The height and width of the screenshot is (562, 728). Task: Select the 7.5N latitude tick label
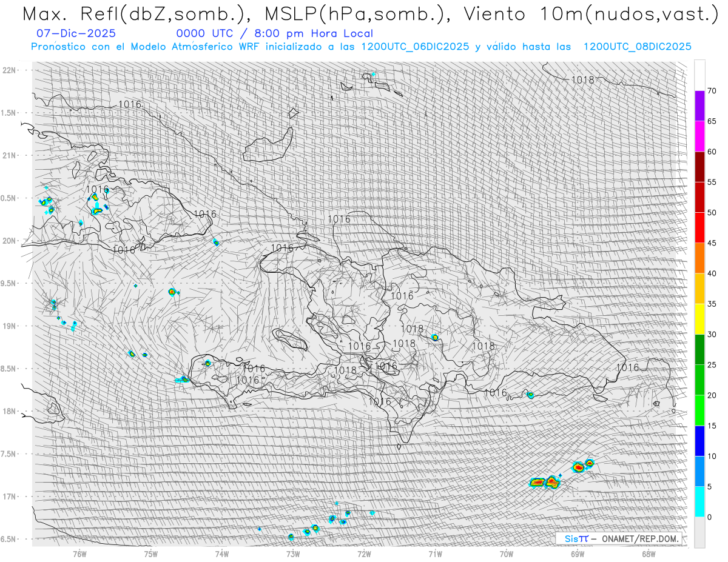pos(9,454)
